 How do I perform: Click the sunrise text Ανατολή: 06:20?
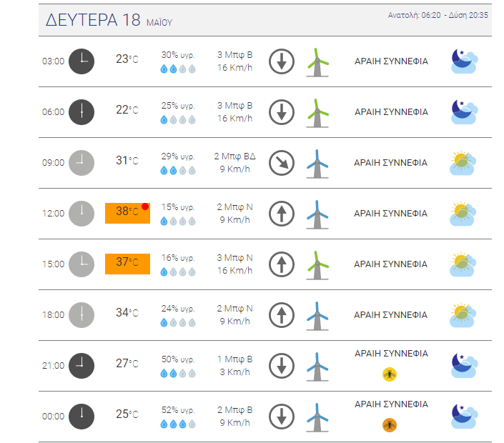tap(414, 15)
